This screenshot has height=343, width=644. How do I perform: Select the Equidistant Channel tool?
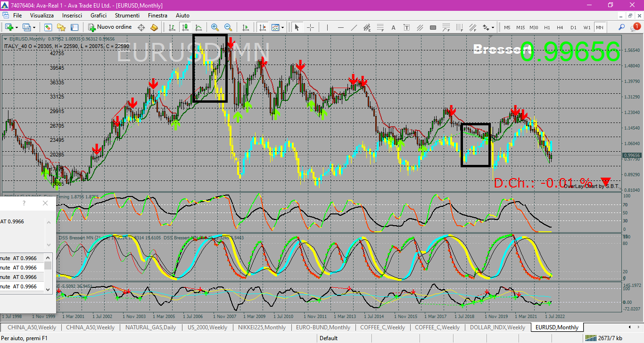367,27
